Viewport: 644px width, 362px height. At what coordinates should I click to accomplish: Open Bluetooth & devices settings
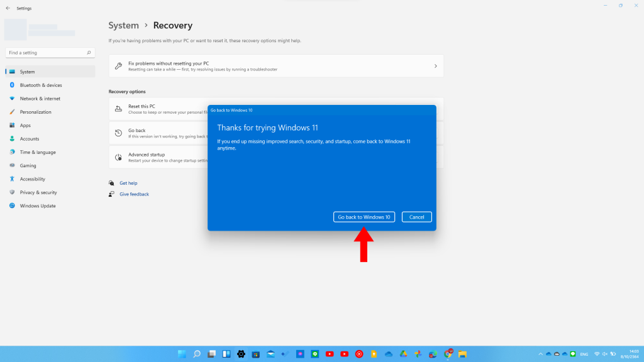coord(50,85)
